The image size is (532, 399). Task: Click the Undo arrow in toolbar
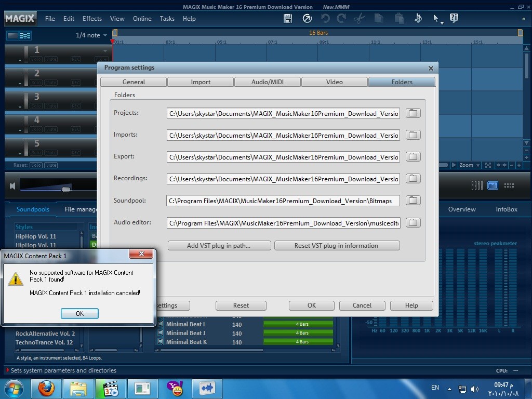[x=325, y=18]
